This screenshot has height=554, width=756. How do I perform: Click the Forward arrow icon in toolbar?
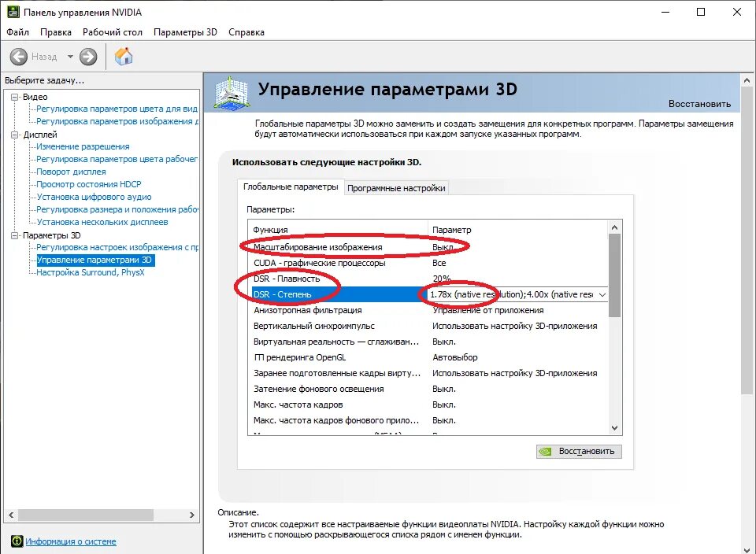pos(88,57)
